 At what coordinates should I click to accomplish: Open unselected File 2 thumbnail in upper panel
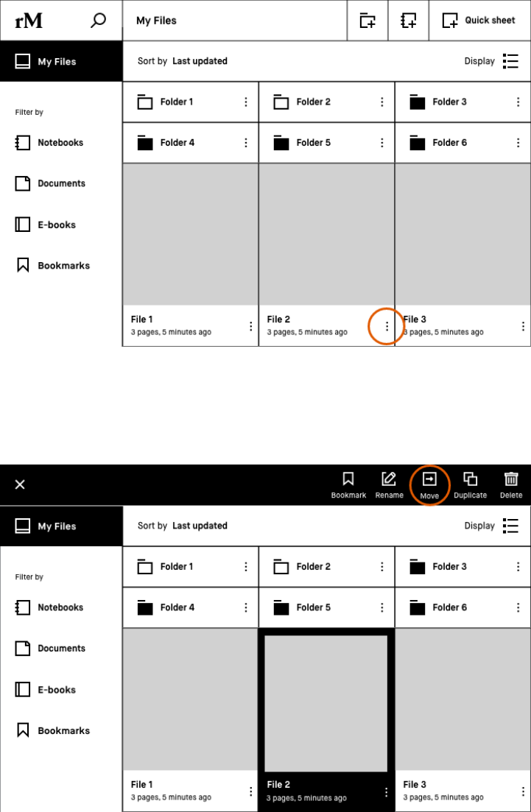[x=326, y=235]
